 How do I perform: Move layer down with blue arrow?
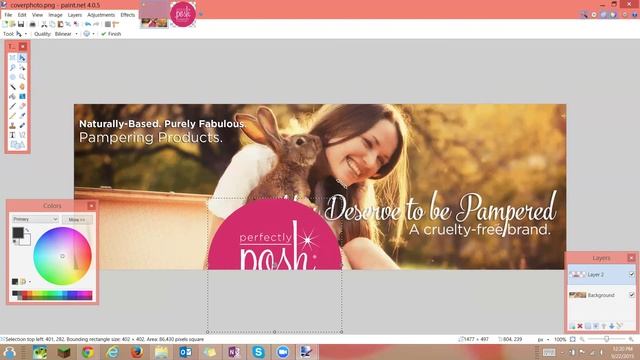pyautogui.click(x=612, y=326)
